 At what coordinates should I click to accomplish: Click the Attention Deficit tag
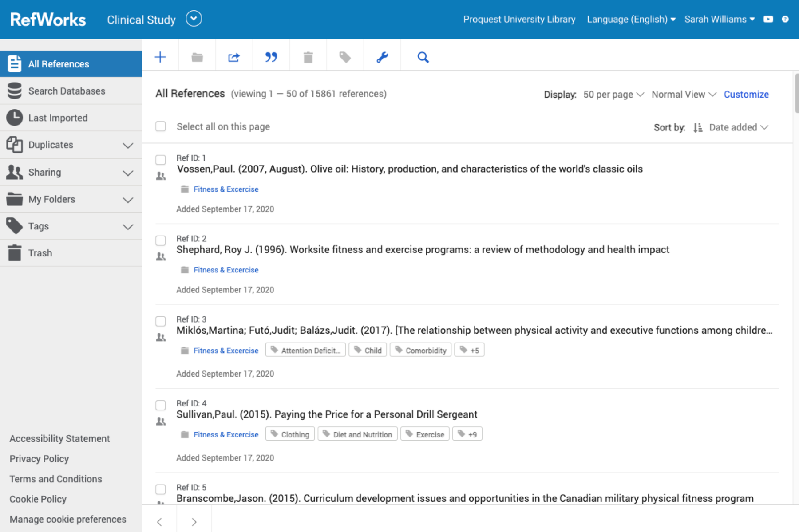click(x=305, y=350)
